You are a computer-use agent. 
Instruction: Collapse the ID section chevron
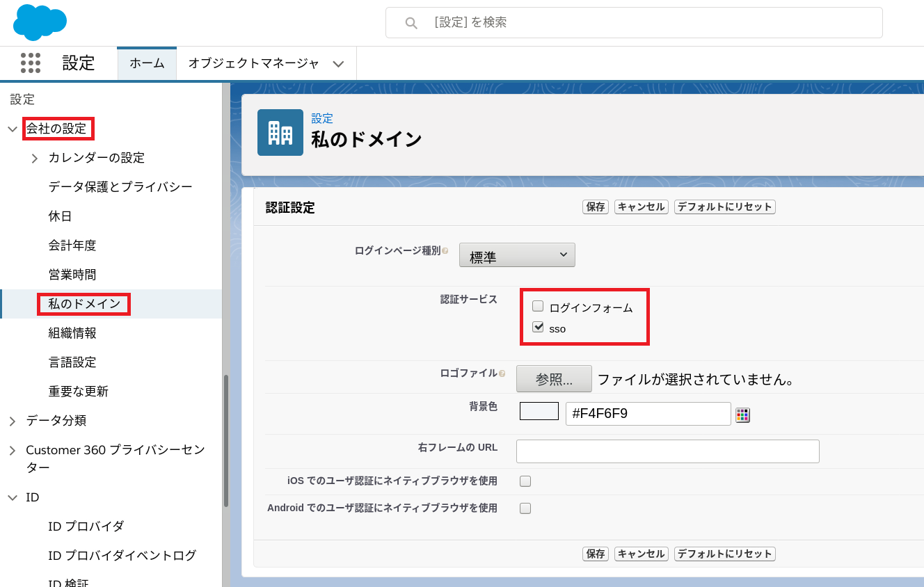(x=12, y=497)
